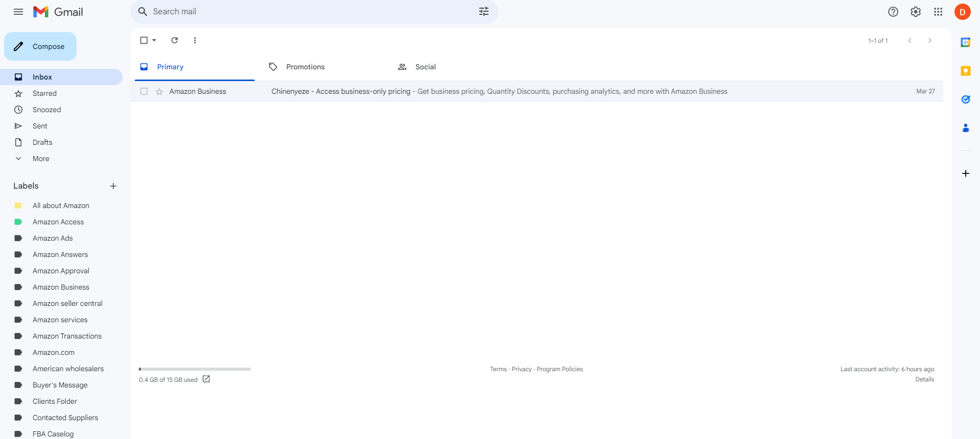Switch to the Promotions tab
The image size is (980, 439).
[324, 67]
